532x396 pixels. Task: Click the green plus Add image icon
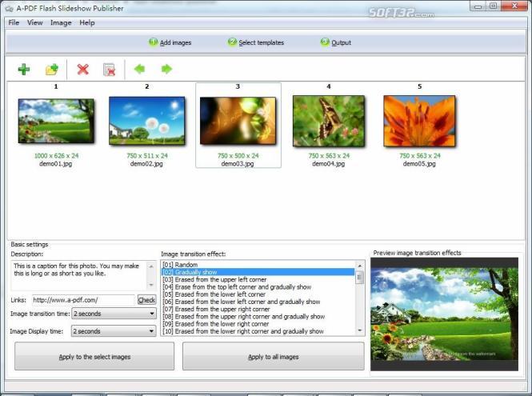pyautogui.click(x=24, y=70)
